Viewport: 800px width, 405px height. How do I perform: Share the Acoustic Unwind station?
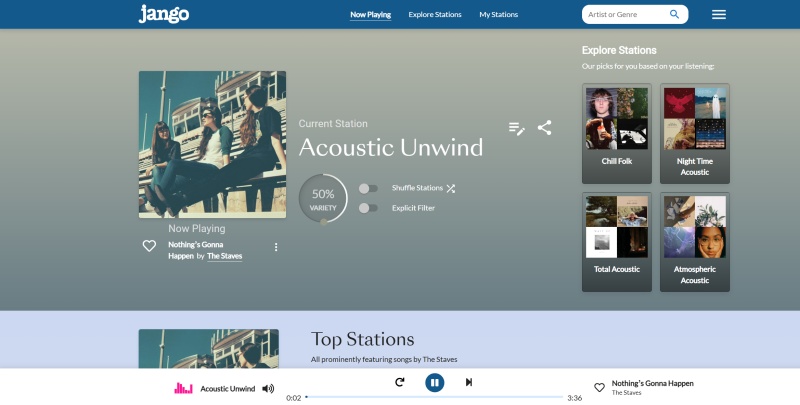544,128
